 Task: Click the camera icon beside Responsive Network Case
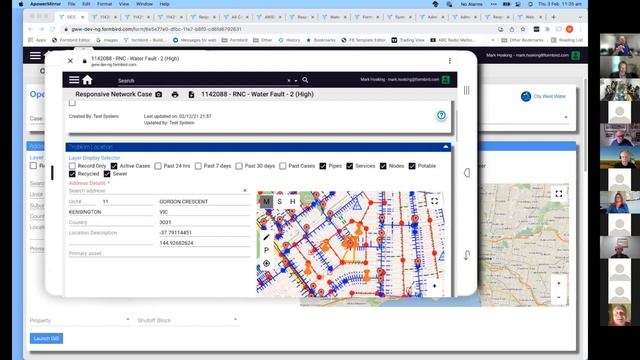tap(159, 94)
